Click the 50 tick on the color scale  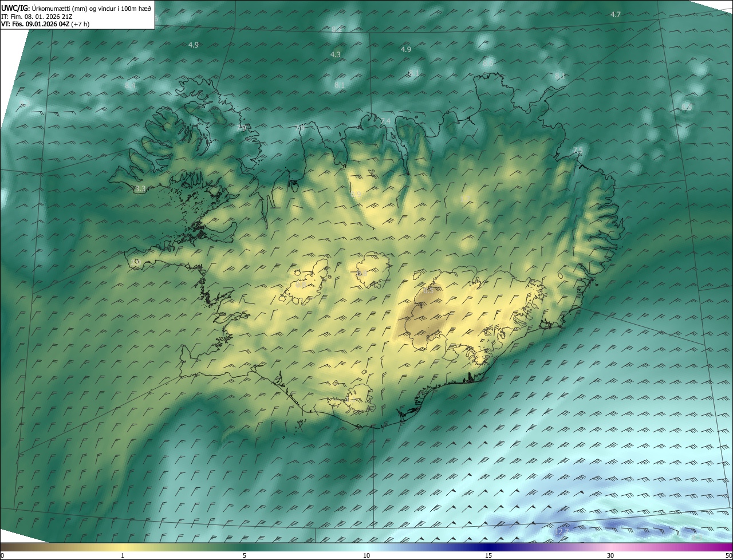click(x=728, y=555)
